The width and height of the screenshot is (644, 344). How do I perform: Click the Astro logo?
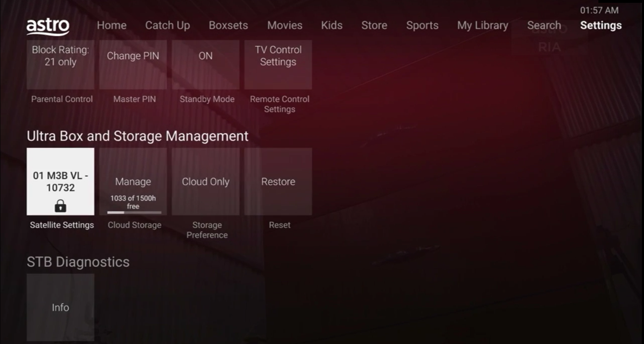[48, 26]
